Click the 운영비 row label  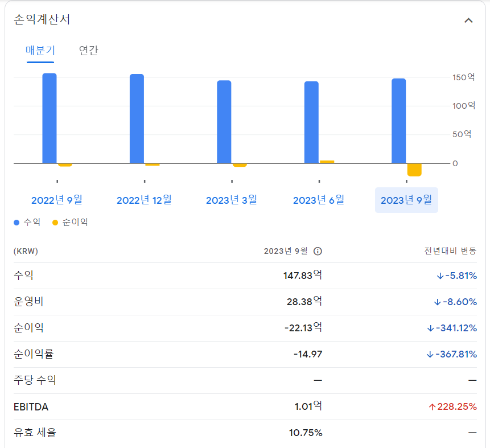[28, 302]
